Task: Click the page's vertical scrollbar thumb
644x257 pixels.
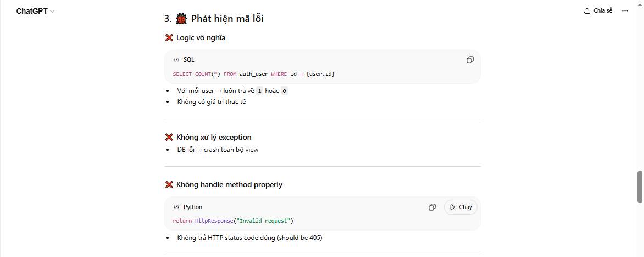Action: click(x=640, y=187)
